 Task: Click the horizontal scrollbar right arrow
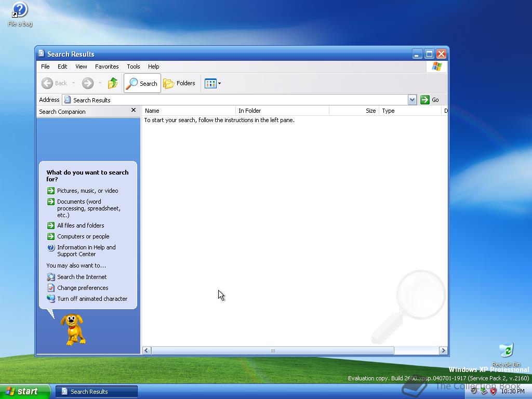point(443,351)
